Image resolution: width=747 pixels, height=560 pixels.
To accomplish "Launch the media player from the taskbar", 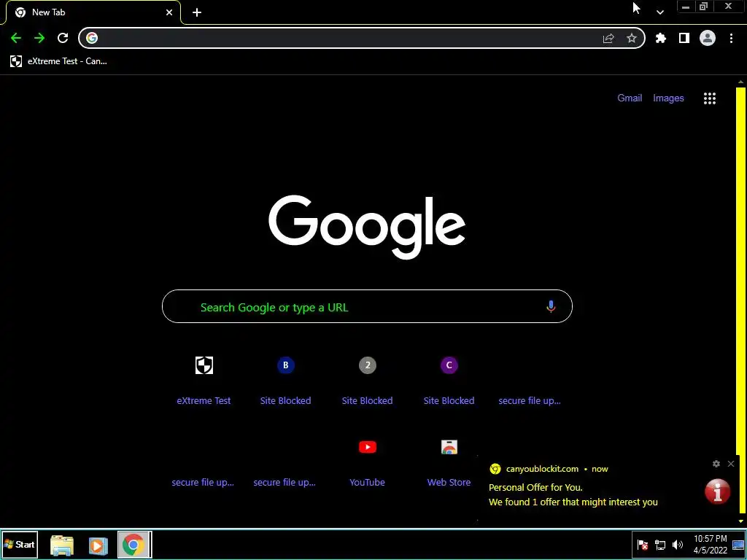I will pos(98,545).
